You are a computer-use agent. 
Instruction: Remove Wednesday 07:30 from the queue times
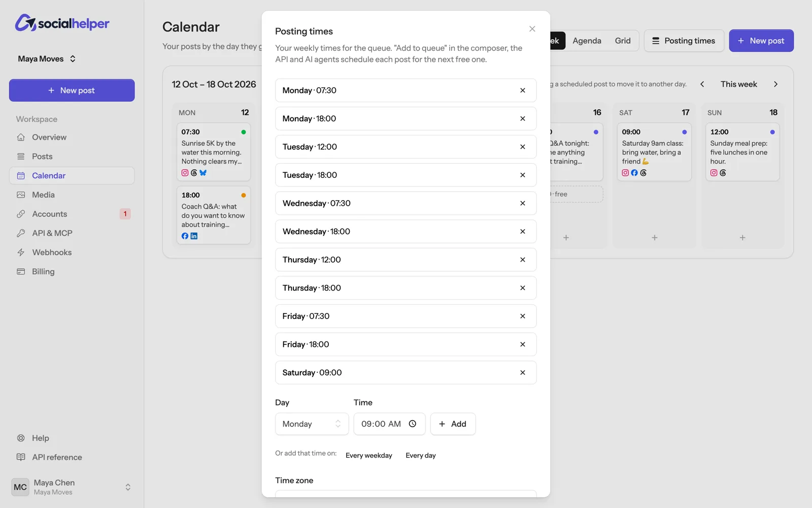tap(522, 203)
